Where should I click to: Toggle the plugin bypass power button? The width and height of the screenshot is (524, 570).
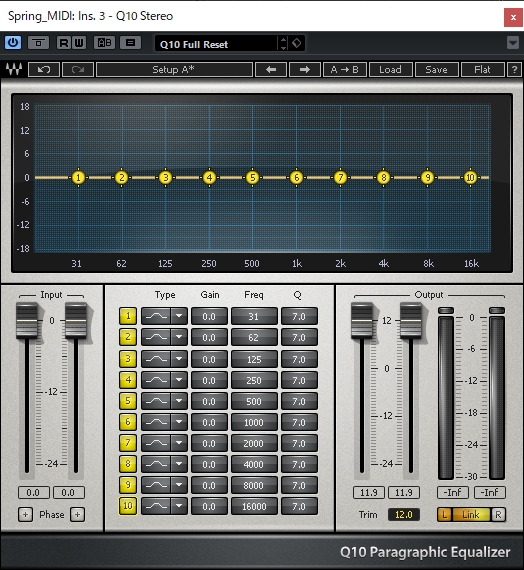click(13, 43)
